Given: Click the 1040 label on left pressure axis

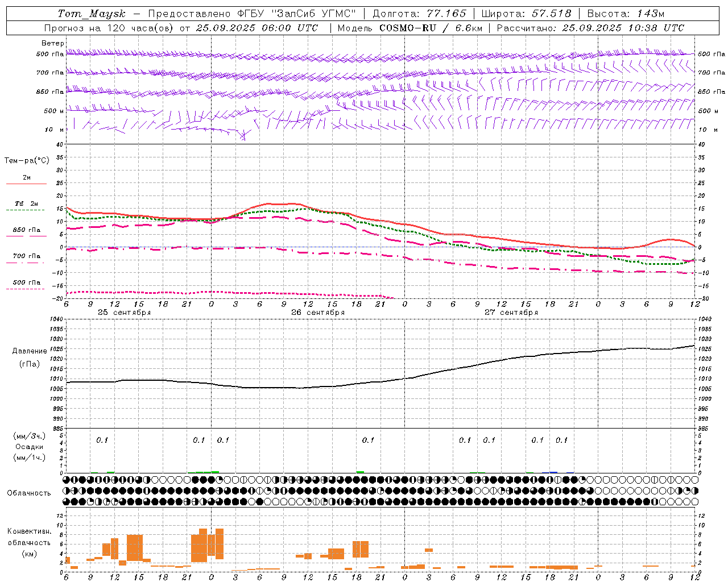Looking at the screenshot, I should click(55, 319).
